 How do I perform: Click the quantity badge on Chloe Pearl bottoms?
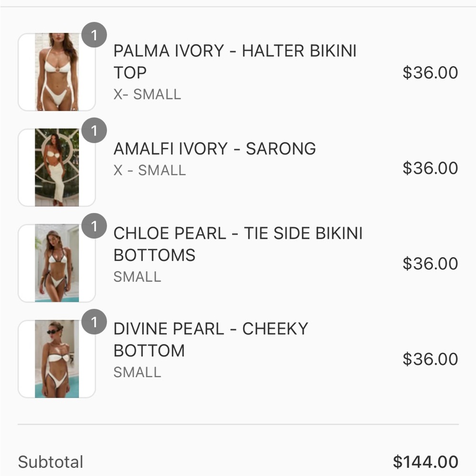(94, 225)
